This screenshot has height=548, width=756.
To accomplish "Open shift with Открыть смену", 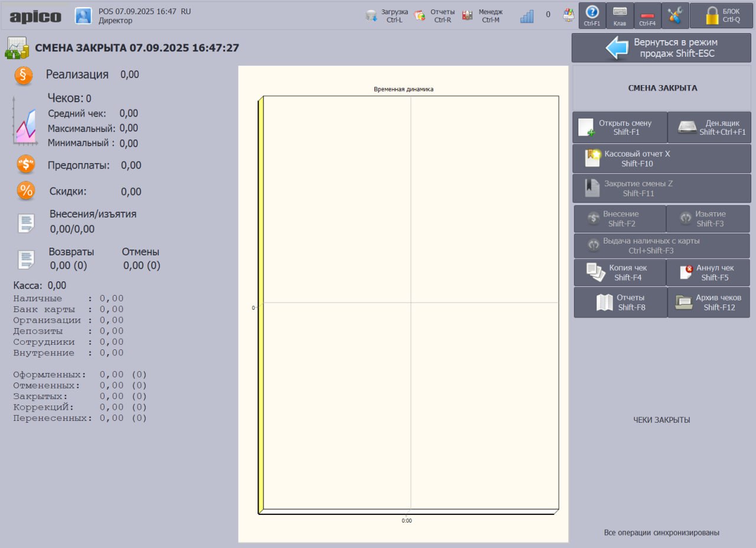I will [x=619, y=127].
